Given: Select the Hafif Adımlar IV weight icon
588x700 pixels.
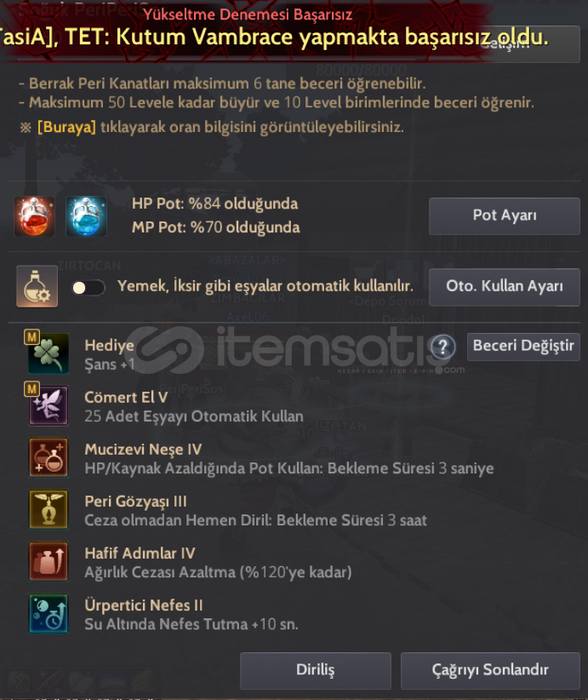Looking at the screenshot, I should [x=49, y=561].
